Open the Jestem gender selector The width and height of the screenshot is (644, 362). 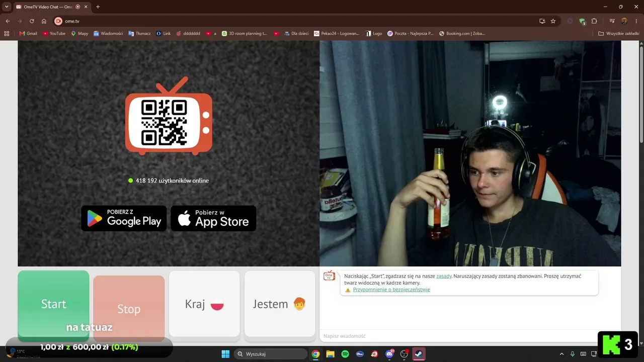click(x=280, y=304)
